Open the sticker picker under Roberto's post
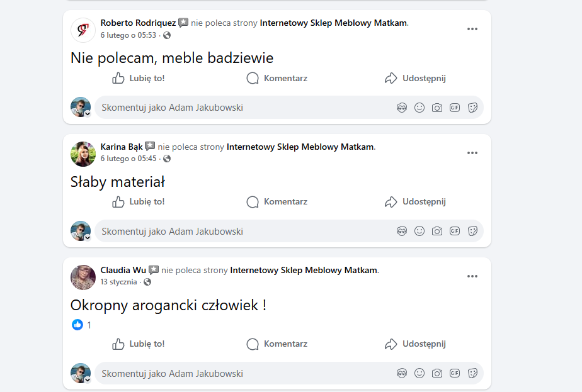Screen dimensions: 582x392 pyautogui.click(x=473, y=107)
